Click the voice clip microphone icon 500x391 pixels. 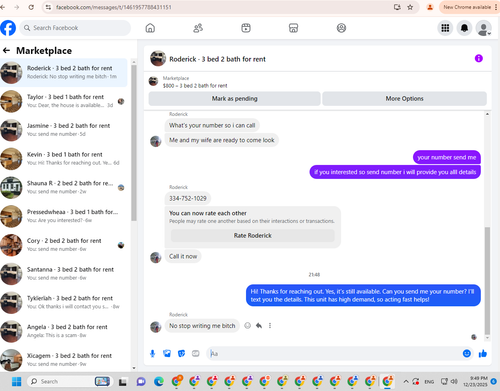pyautogui.click(x=152, y=354)
